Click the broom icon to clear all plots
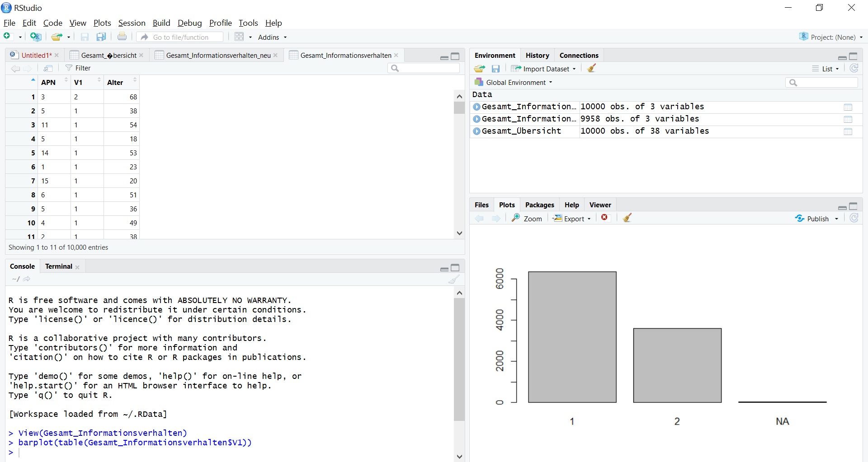 [x=627, y=219]
